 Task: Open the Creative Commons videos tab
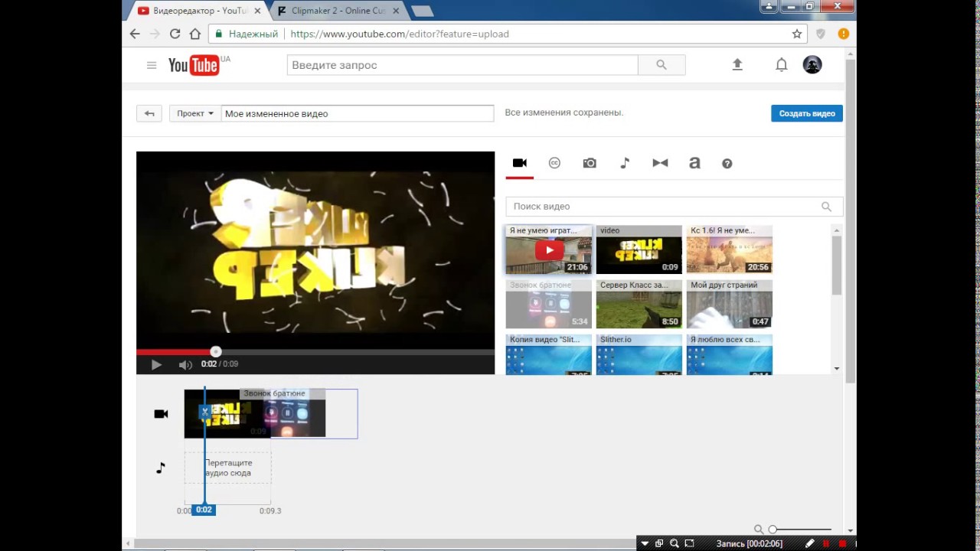[554, 163]
